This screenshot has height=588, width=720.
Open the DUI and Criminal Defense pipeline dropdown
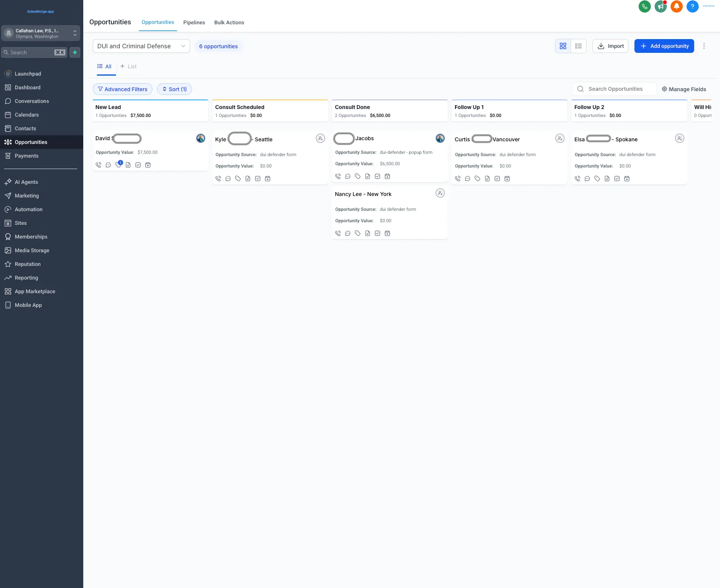tap(141, 46)
